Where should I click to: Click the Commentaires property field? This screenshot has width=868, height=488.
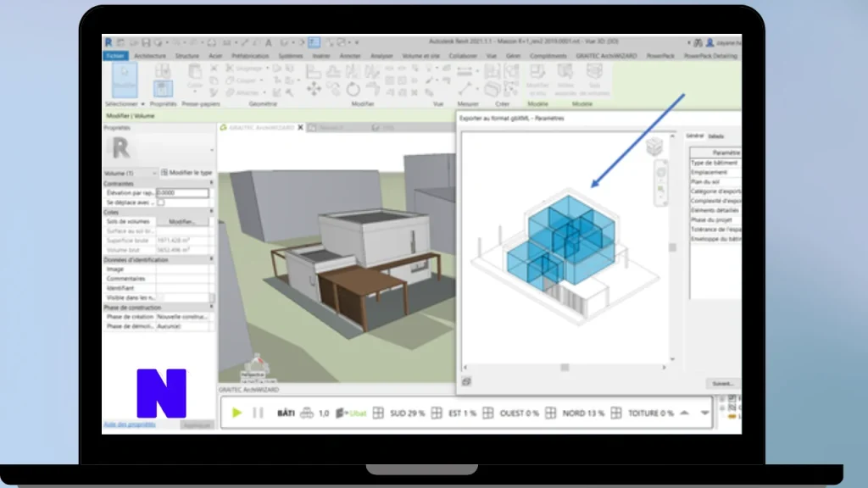183,278
